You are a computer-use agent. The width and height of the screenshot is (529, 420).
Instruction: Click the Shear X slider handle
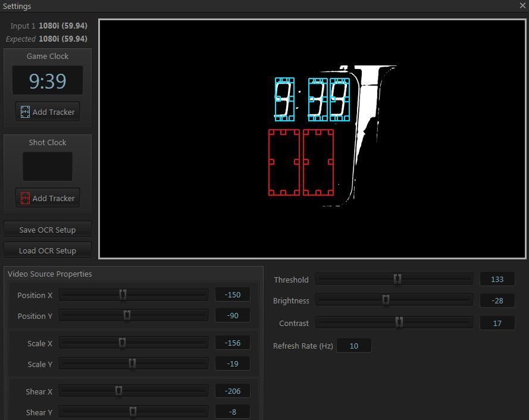[x=120, y=391]
